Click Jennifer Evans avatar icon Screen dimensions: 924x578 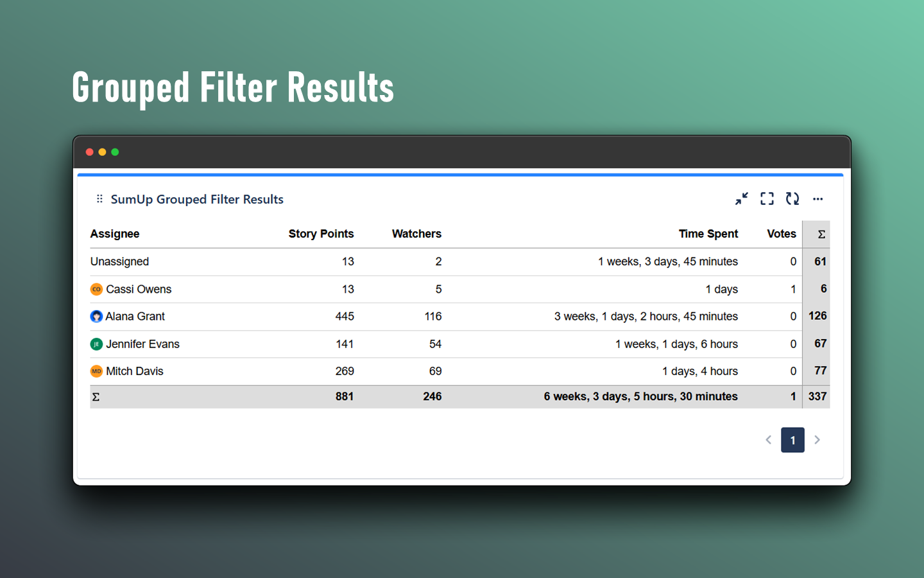pos(96,344)
